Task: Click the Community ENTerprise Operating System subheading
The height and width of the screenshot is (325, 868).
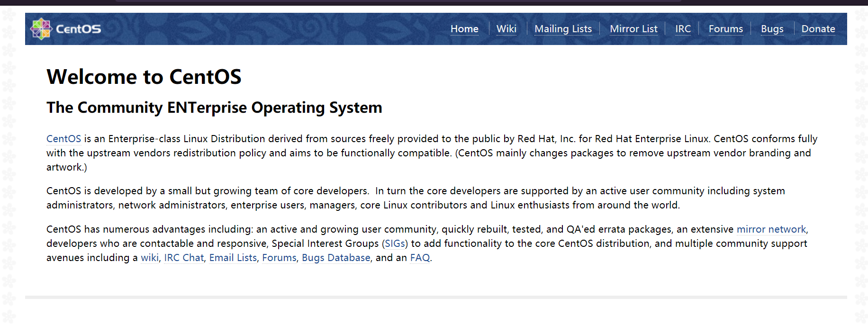Action: pos(214,108)
